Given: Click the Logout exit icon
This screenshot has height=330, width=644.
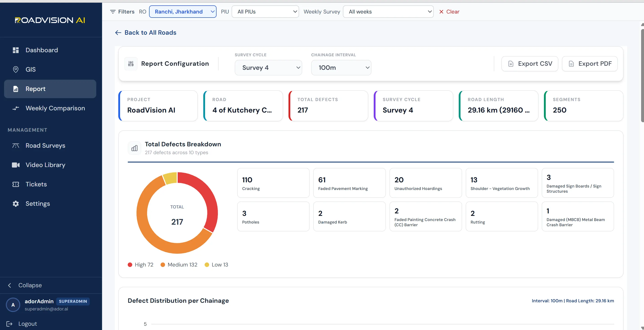Looking at the screenshot, I should [9, 324].
